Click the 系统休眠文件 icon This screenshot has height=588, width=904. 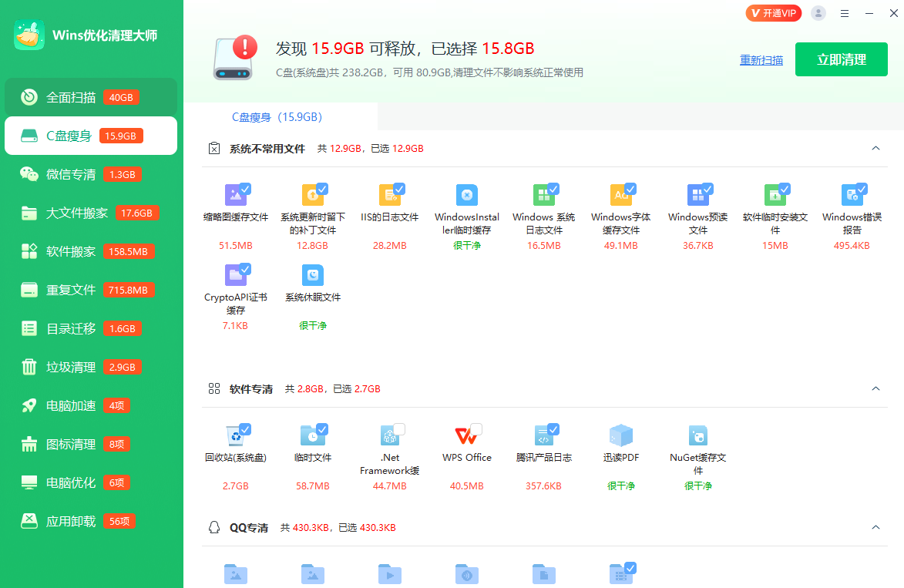coord(312,276)
